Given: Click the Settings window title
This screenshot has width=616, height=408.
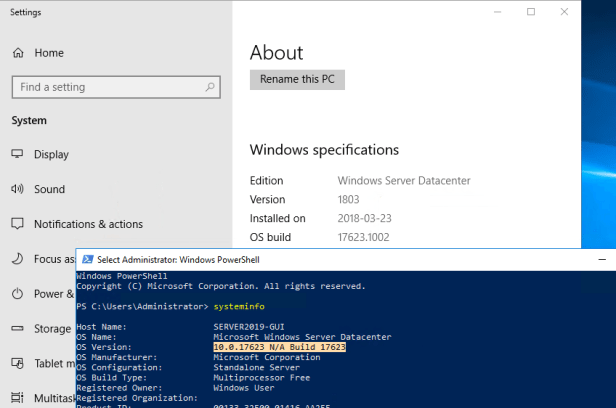Looking at the screenshot, I should pyautogui.click(x=26, y=12).
